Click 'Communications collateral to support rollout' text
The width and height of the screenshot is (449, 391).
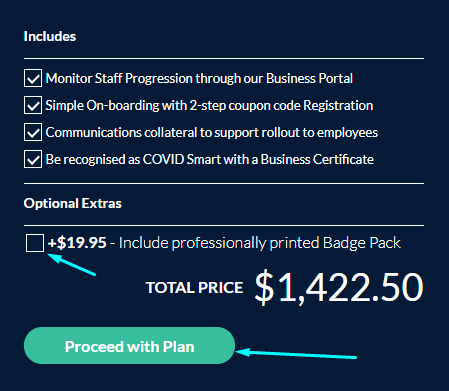tap(173, 133)
